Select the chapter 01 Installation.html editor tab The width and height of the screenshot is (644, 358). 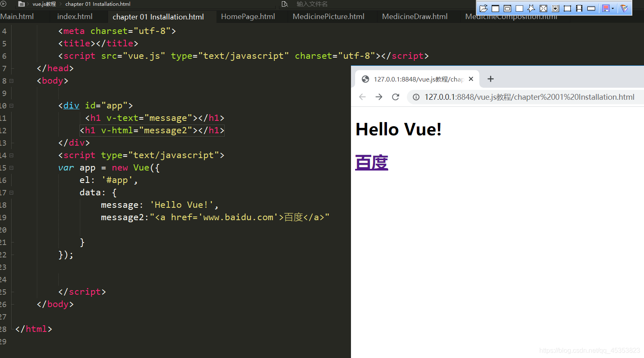coord(158,17)
